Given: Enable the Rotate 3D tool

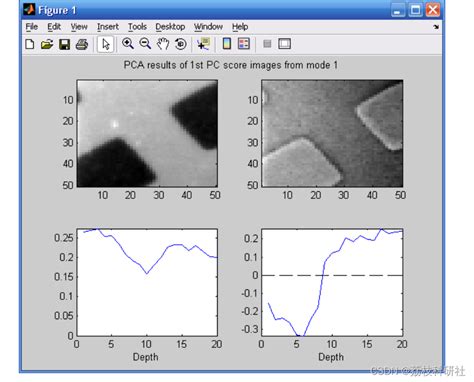Looking at the screenshot, I should point(180,44).
